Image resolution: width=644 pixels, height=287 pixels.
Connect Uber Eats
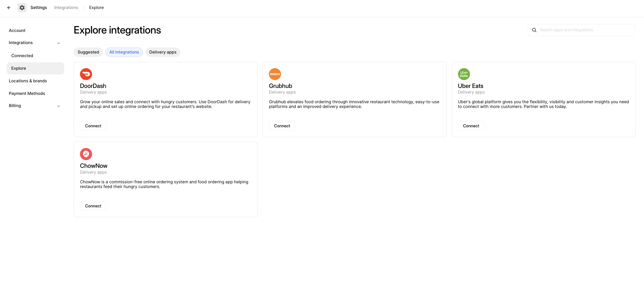click(471, 126)
